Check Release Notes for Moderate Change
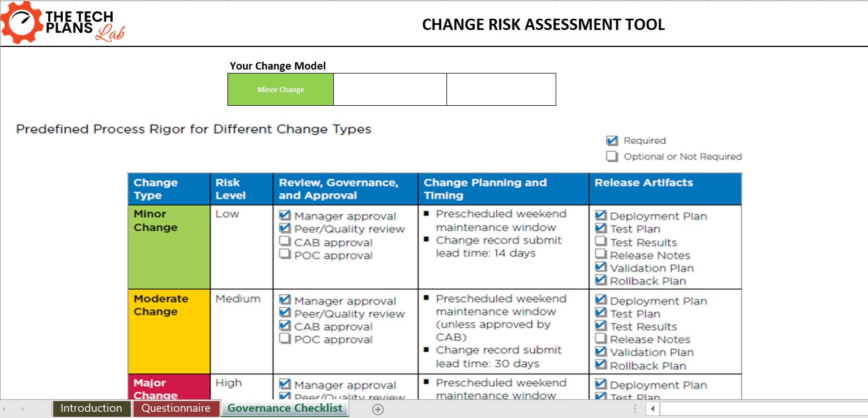 [x=601, y=340]
